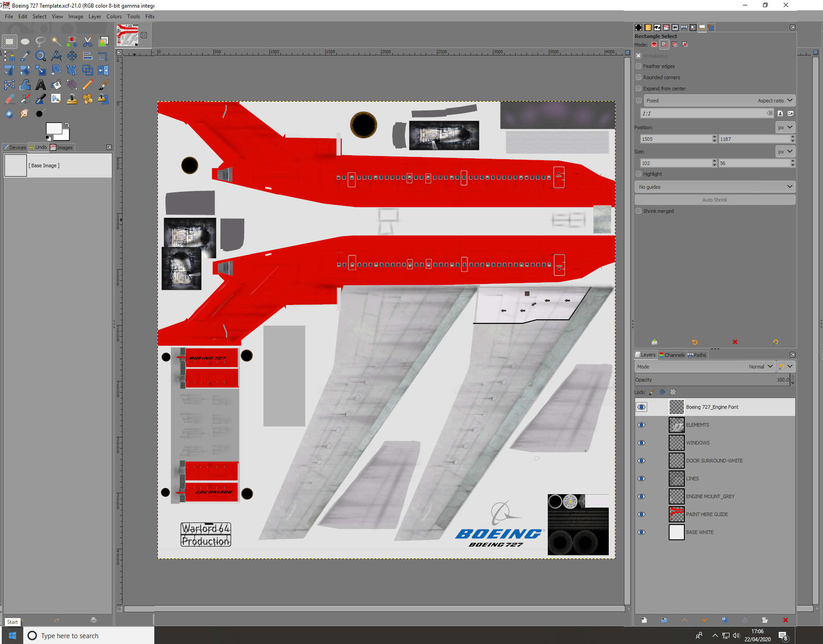The width and height of the screenshot is (823, 644).
Task: Switch to the Channels tab
Action: 672,355
